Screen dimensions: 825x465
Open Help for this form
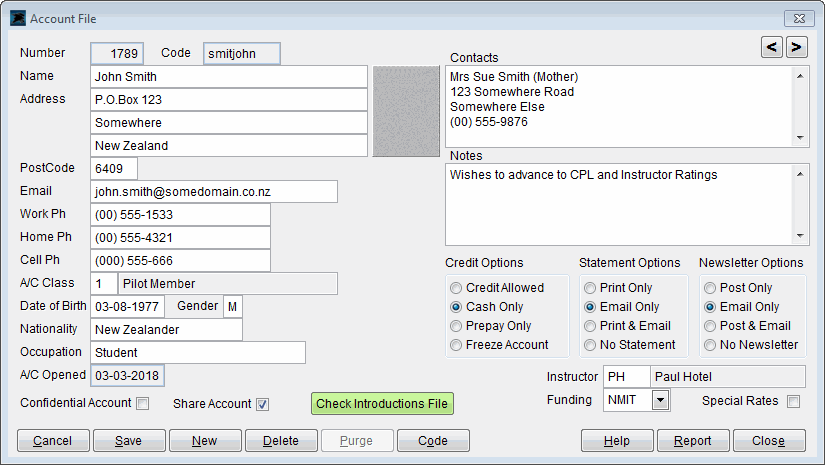617,441
